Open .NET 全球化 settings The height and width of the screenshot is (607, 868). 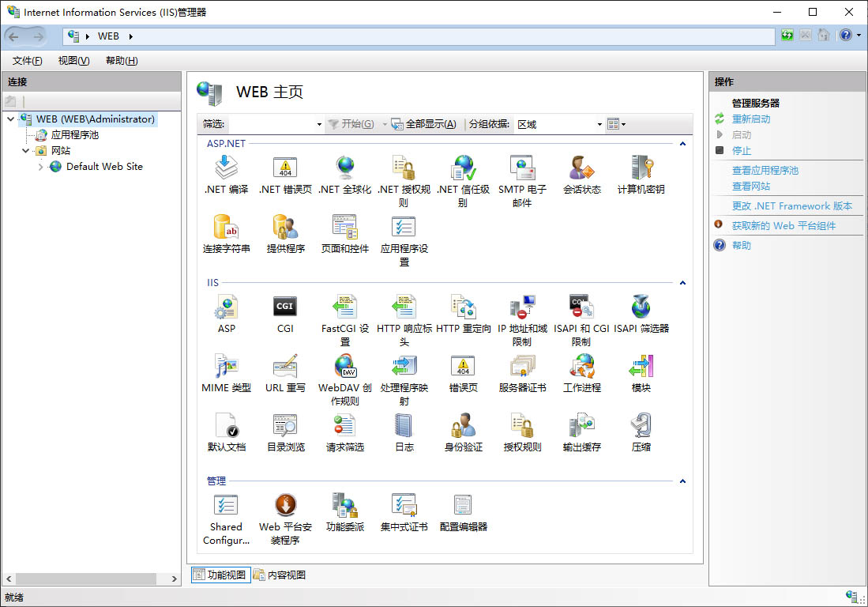345,175
